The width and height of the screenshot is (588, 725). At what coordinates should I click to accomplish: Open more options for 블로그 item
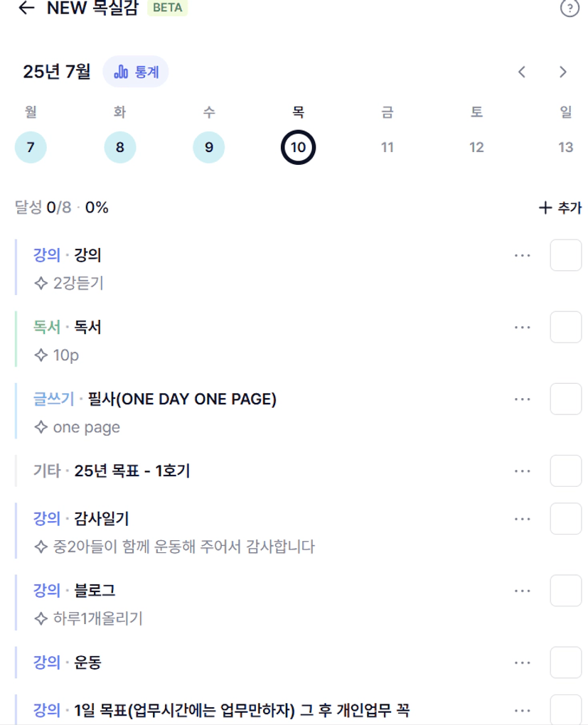[523, 591]
